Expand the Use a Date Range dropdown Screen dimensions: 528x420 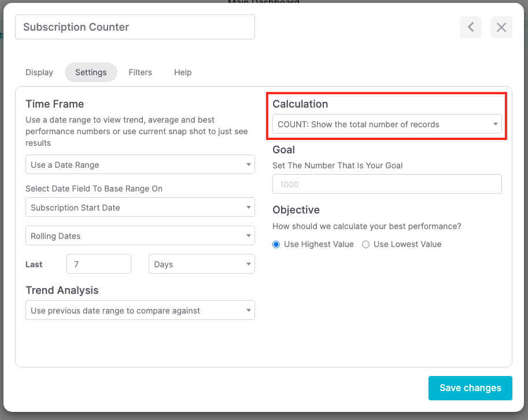click(139, 165)
